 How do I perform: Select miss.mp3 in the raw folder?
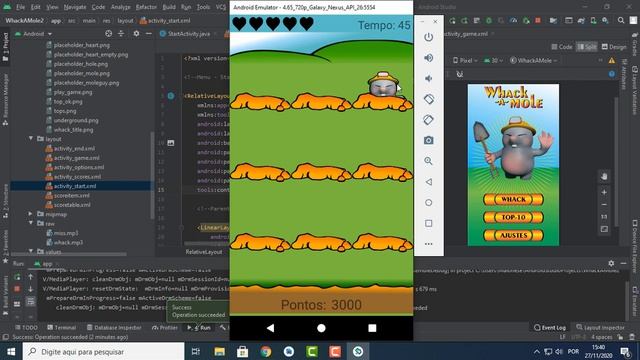pyautogui.click(x=66, y=233)
